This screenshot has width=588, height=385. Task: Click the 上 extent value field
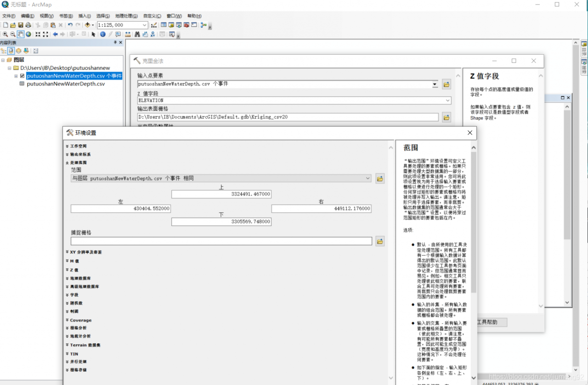pyautogui.click(x=221, y=194)
